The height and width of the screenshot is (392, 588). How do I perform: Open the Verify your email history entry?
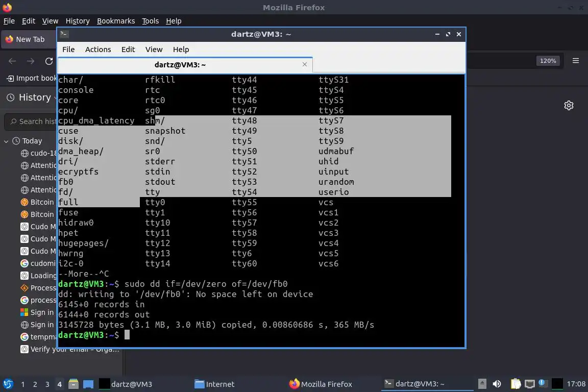[x=70, y=350]
